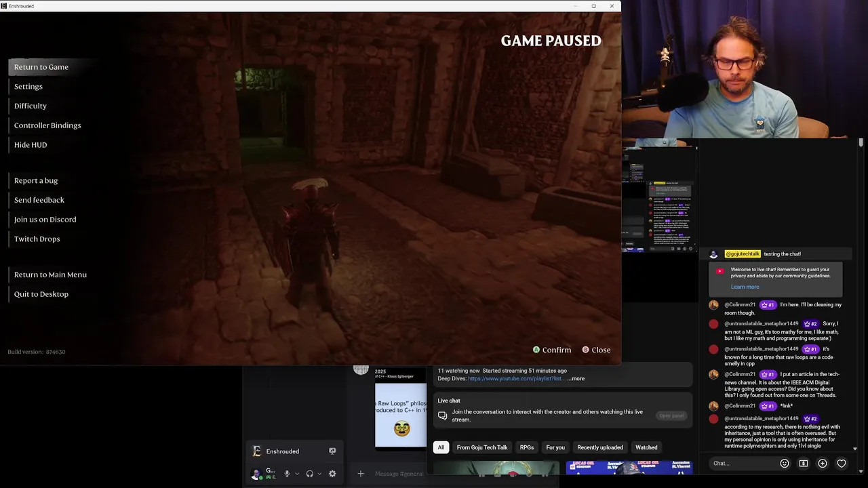
Task: Click the #1 crown badge on "*link*" message
Action: [x=768, y=406]
